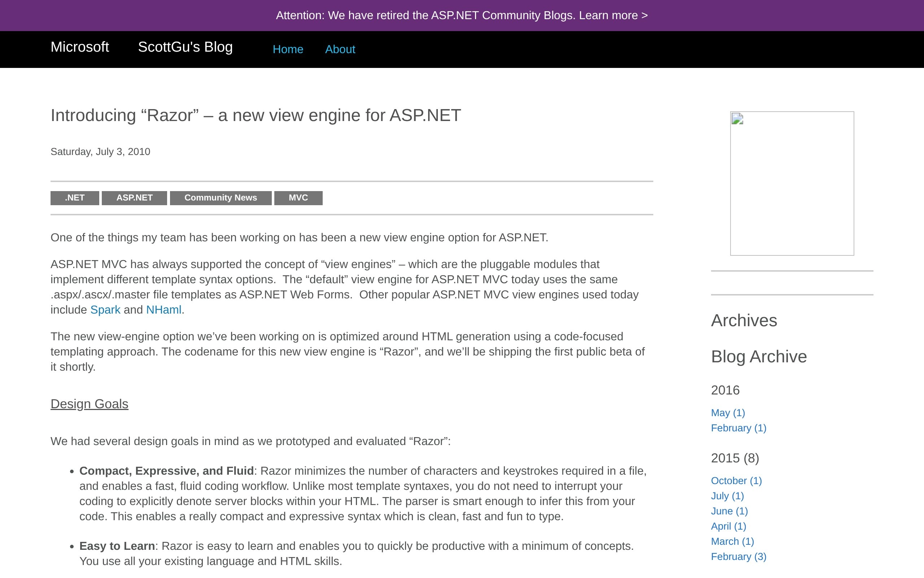Screen dimensions: 924x578
Task: Click the Saturday, July 3, 2010 date
Action: 100,152
